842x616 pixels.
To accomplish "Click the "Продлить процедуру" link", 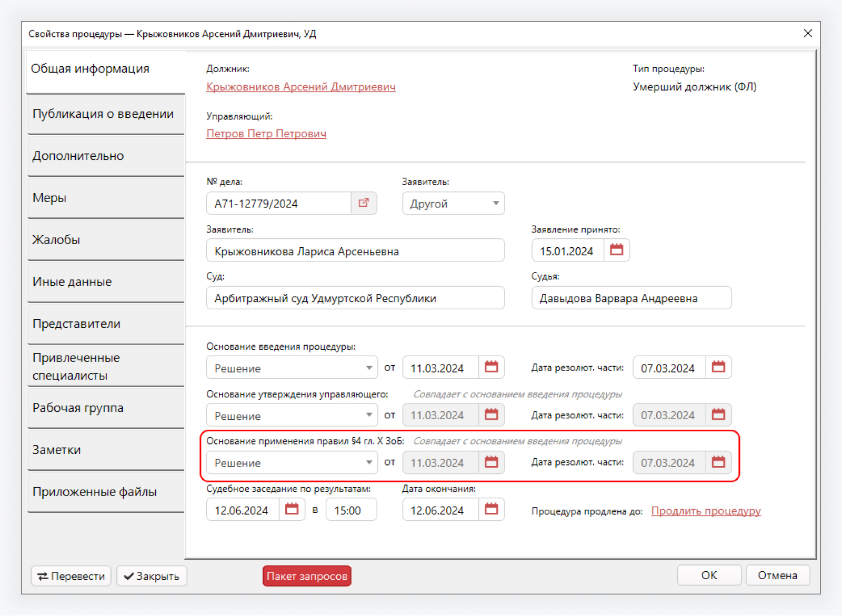I will pos(706,511).
